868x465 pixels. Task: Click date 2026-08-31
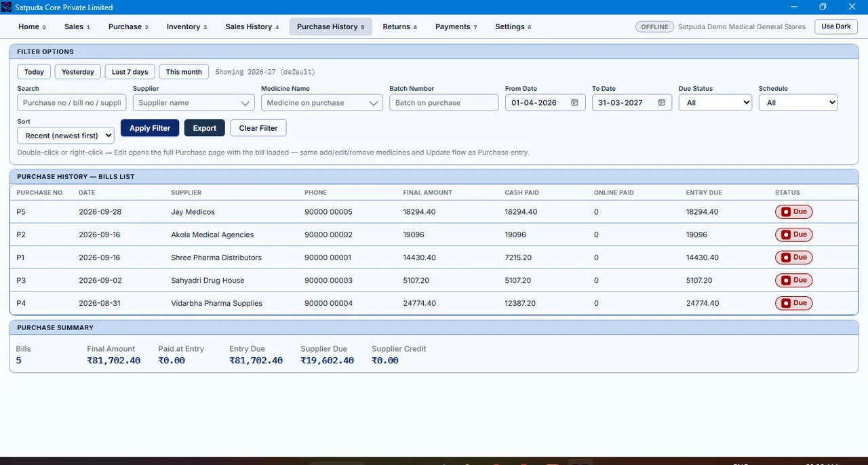point(100,303)
